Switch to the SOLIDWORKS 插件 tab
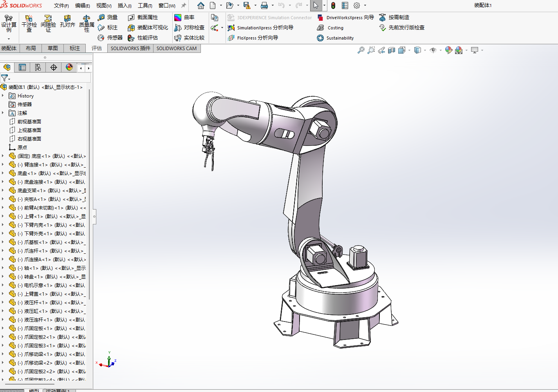 [x=130, y=48]
